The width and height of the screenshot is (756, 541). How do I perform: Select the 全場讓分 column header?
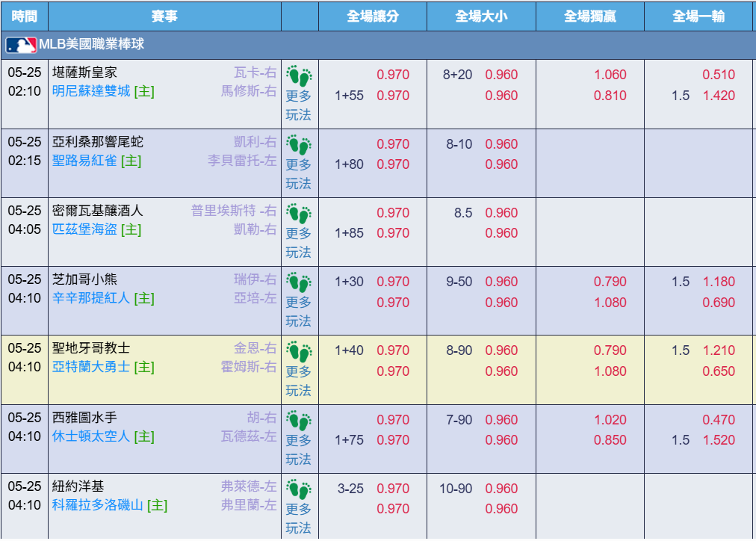coord(373,16)
